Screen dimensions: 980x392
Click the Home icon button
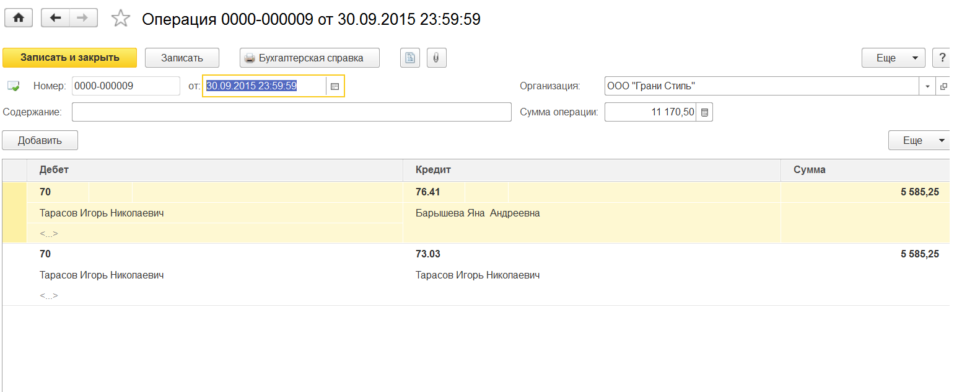19,18
